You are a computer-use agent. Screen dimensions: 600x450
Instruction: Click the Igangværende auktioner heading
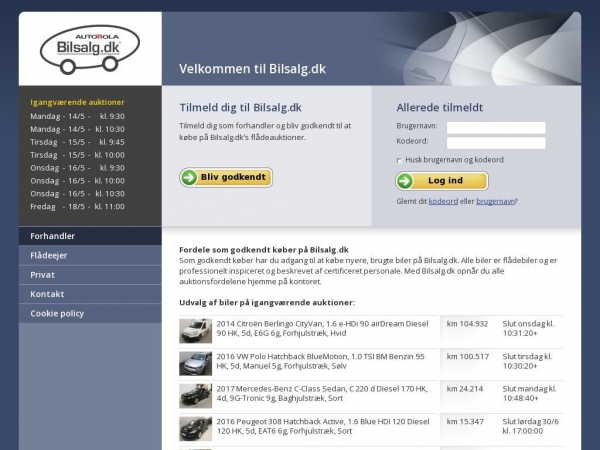click(x=77, y=102)
